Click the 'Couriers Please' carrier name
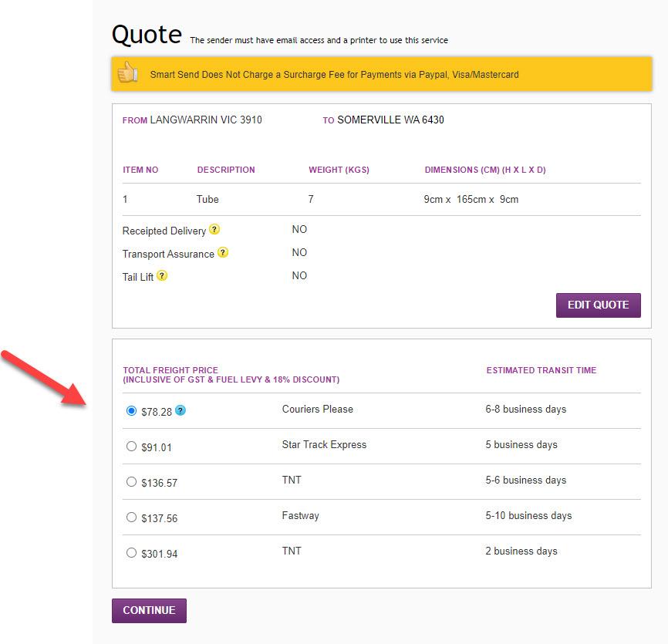This screenshot has width=668, height=644. [317, 410]
